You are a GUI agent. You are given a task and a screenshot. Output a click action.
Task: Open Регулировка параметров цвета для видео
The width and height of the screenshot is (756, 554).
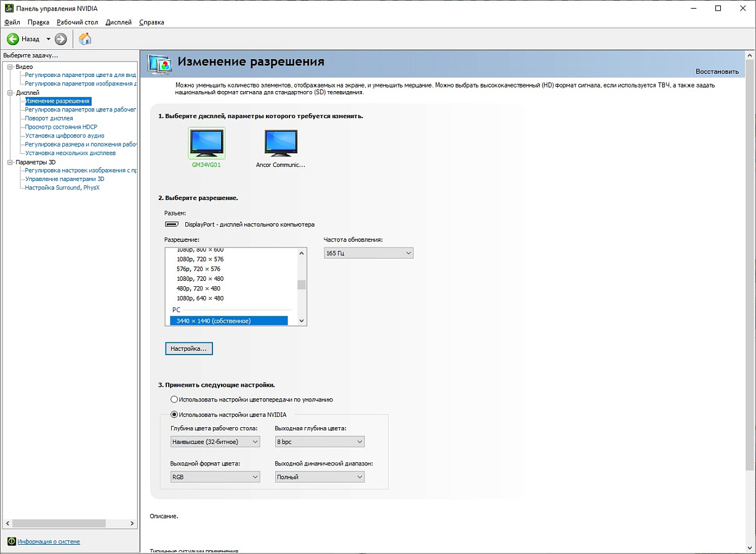tap(81, 75)
